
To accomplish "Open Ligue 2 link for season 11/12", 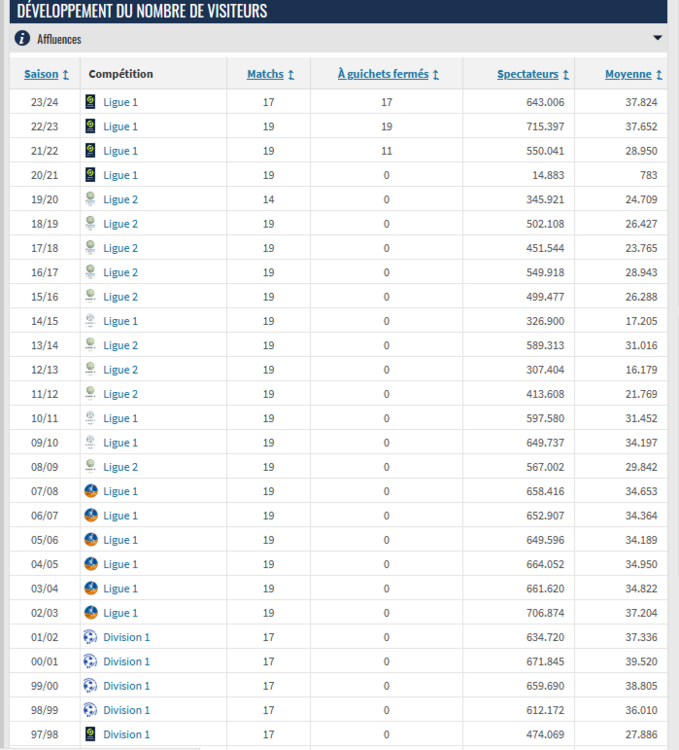I will tap(120, 394).
